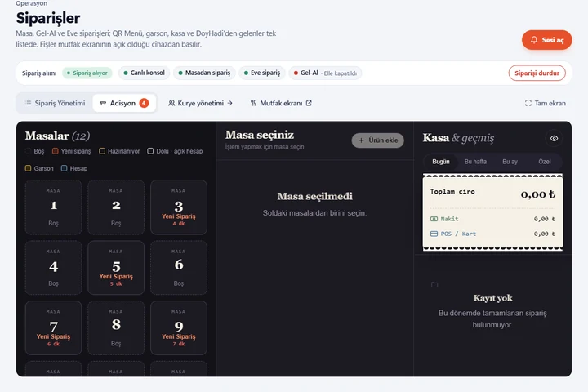The width and height of the screenshot is (588, 392).
Task: Click the Siparişler page title
Action: click(x=48, y=18)
